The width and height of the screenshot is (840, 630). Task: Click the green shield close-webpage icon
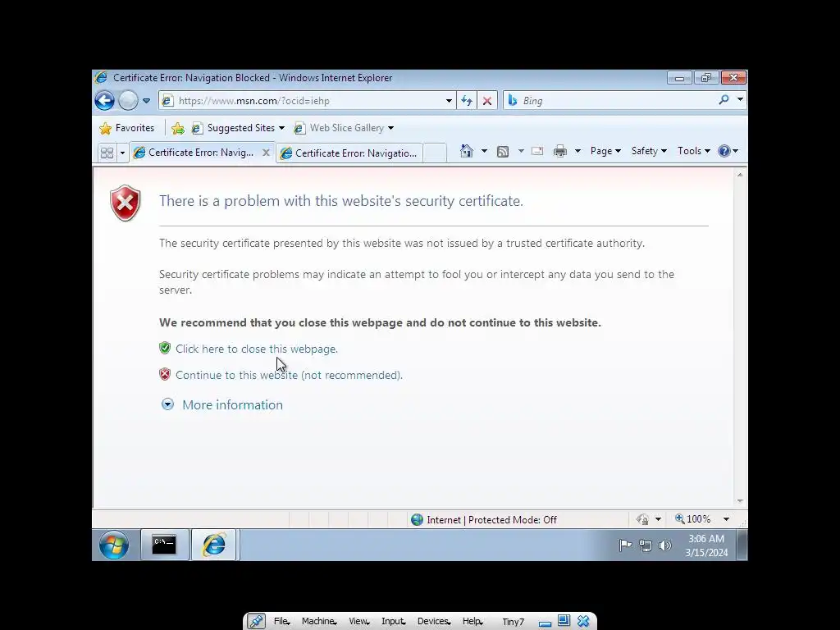pos(165,348)
